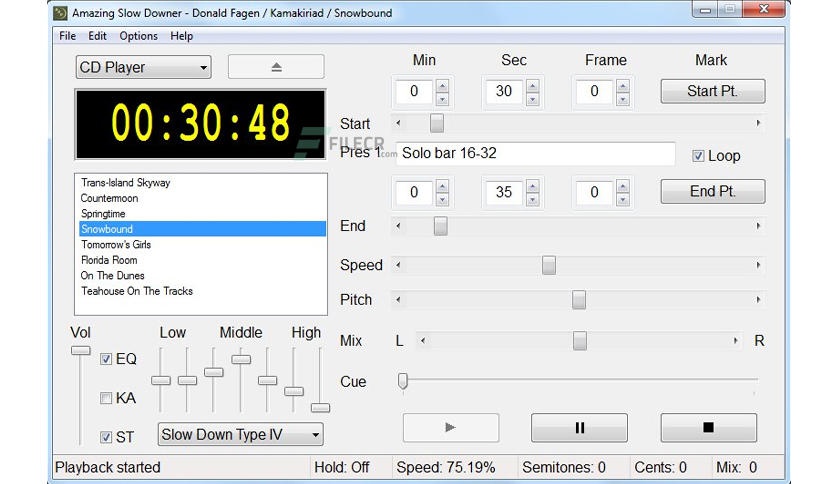
Task: Pause playback with the pause button
Action: click(x=579, y=427)
